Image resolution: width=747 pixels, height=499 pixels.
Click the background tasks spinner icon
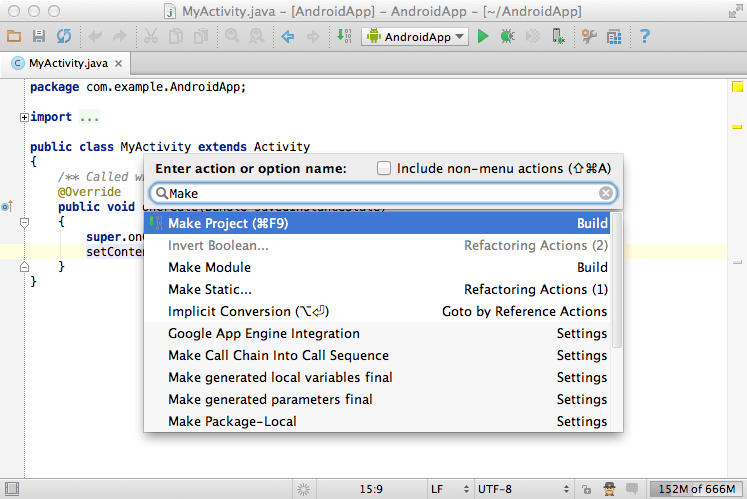point(303,489)
